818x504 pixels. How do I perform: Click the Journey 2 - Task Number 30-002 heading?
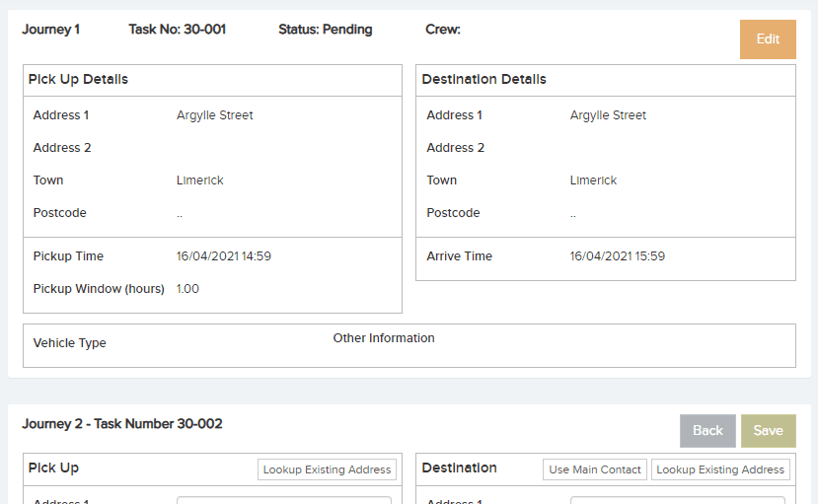[x=122, y=423]
